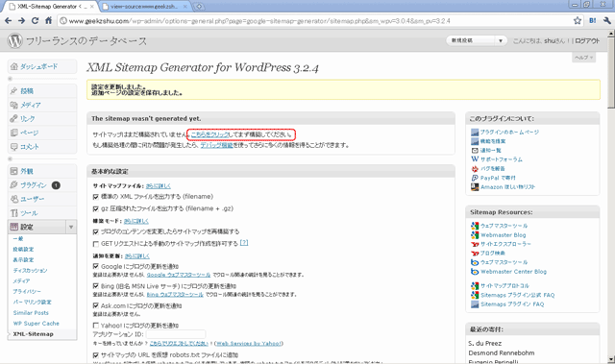Click the appearance icon beside 外観
The width and height of the screenshot is (615, 364).
(13, 171)
